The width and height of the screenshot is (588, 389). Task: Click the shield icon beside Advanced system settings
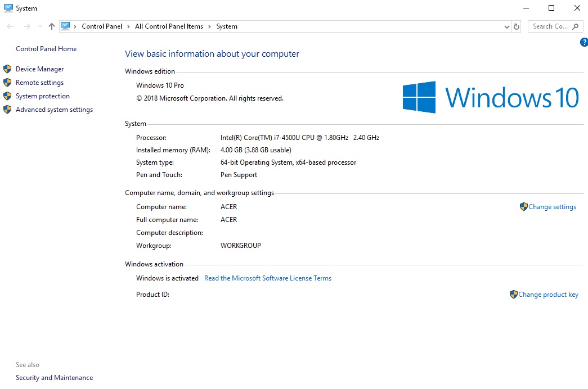7,110
